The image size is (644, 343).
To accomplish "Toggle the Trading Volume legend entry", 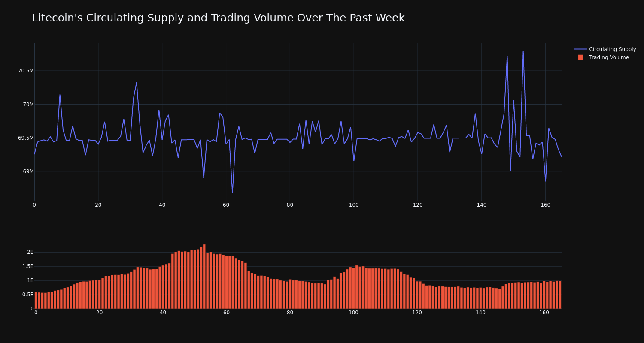I will 605,57.
